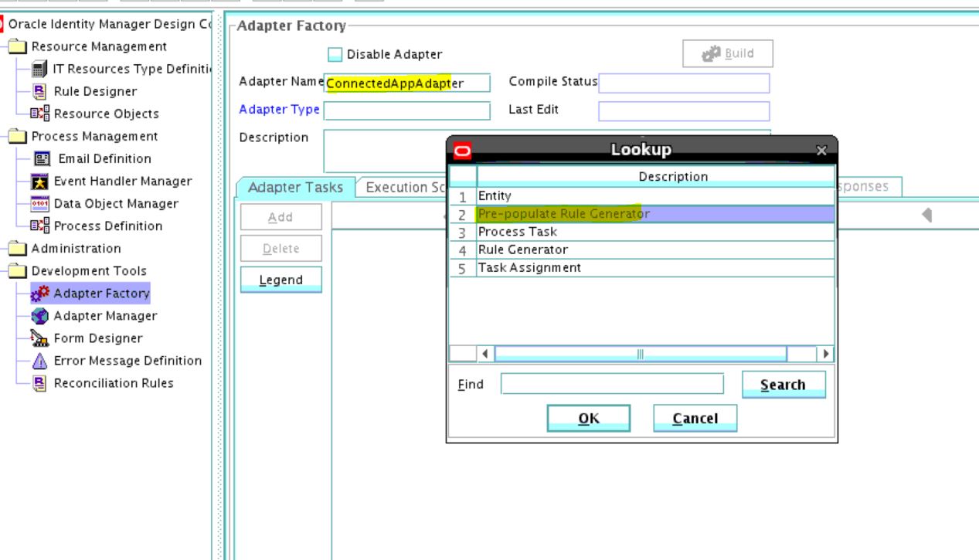Click the Adapter Manager icon
Viewport: 979px width, 560px height.
[39, 316]
